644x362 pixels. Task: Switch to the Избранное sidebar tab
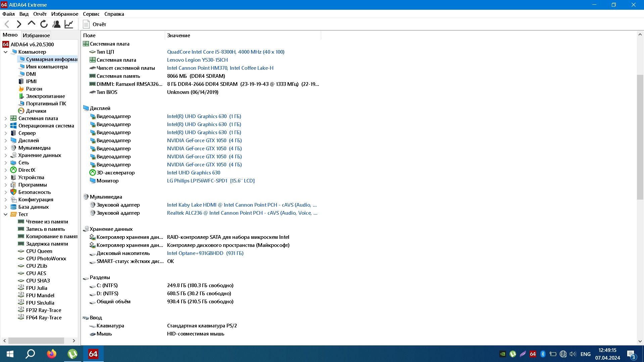(36, 35)
